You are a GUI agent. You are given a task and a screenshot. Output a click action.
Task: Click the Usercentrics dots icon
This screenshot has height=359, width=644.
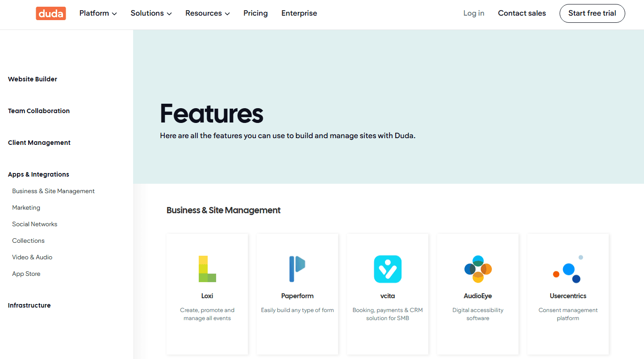coord(568,269)
